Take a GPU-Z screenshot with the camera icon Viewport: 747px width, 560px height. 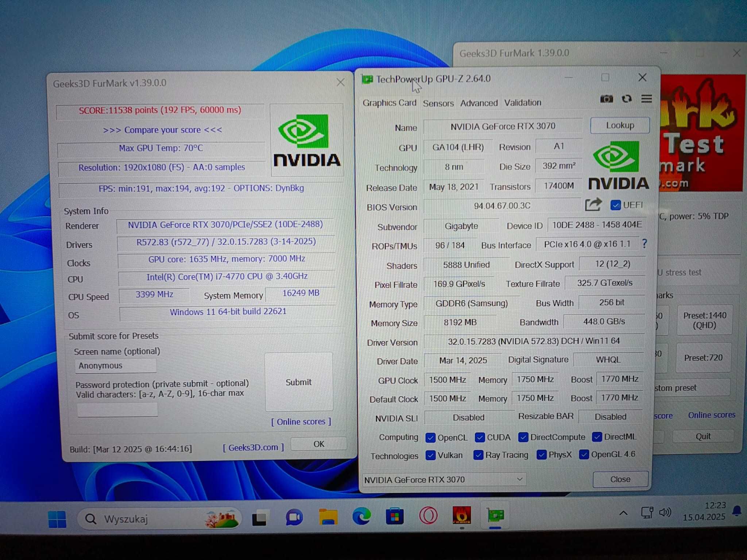[x=607, y=99]
